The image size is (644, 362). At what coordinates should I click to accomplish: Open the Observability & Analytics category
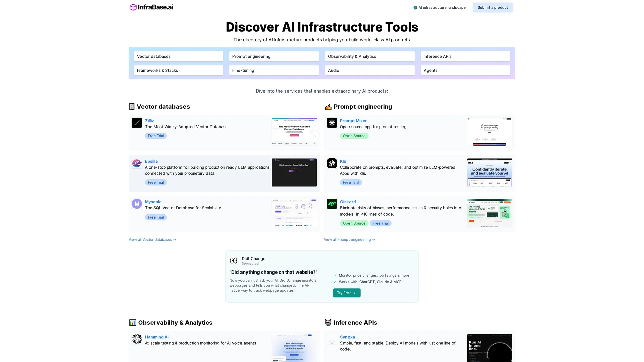(x=370, y=56)
